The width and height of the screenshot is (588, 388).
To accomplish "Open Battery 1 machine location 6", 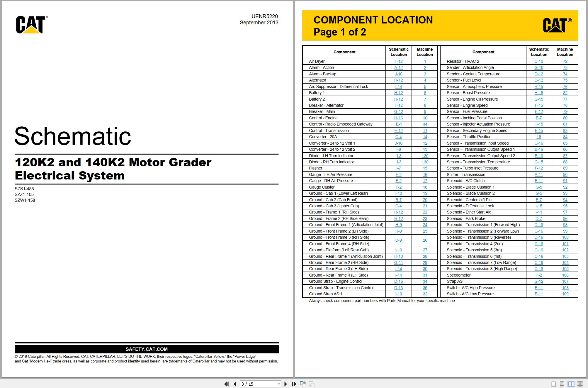I will click(425, 93).
